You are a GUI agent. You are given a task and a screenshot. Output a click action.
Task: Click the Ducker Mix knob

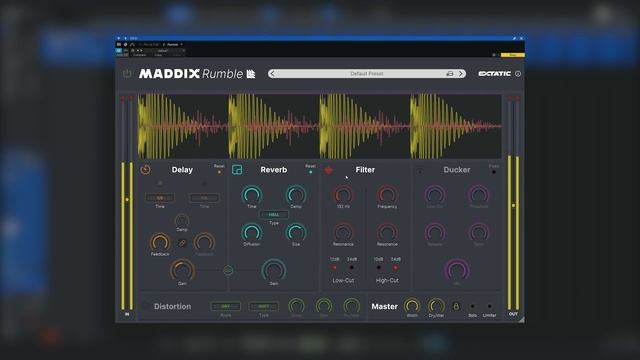click(x=457, y=270)
